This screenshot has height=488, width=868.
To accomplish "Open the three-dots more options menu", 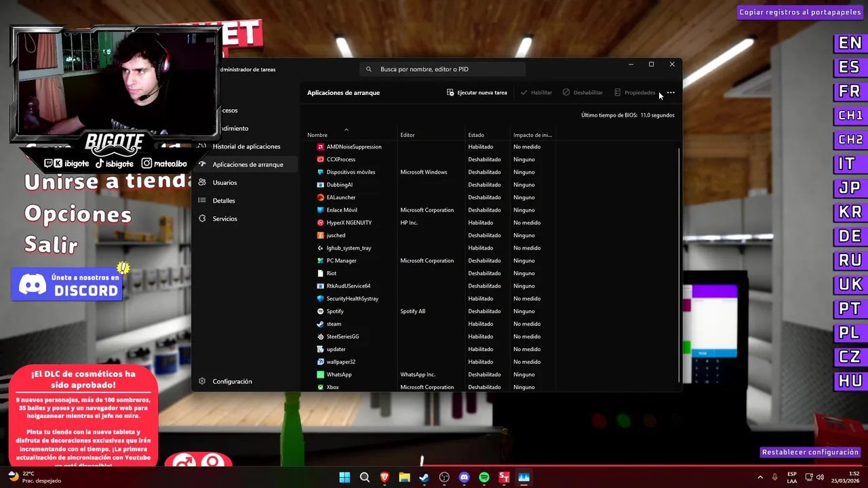I will [671, 92].
